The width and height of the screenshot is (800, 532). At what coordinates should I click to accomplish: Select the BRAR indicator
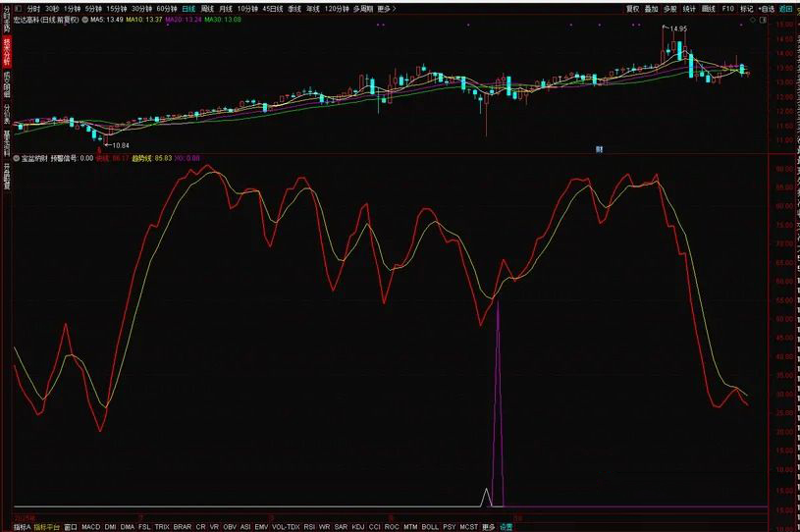click(183, 527)
